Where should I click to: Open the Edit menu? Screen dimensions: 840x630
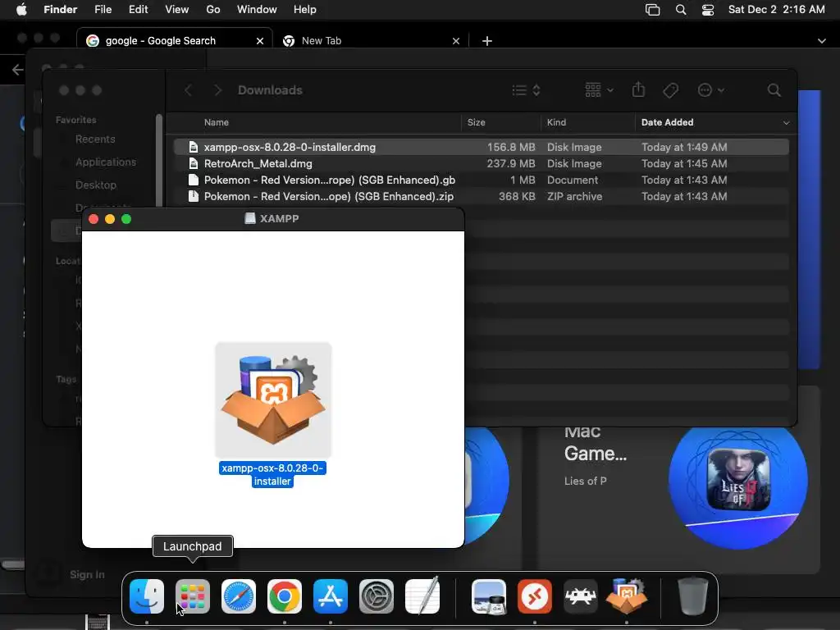(138, 10)
